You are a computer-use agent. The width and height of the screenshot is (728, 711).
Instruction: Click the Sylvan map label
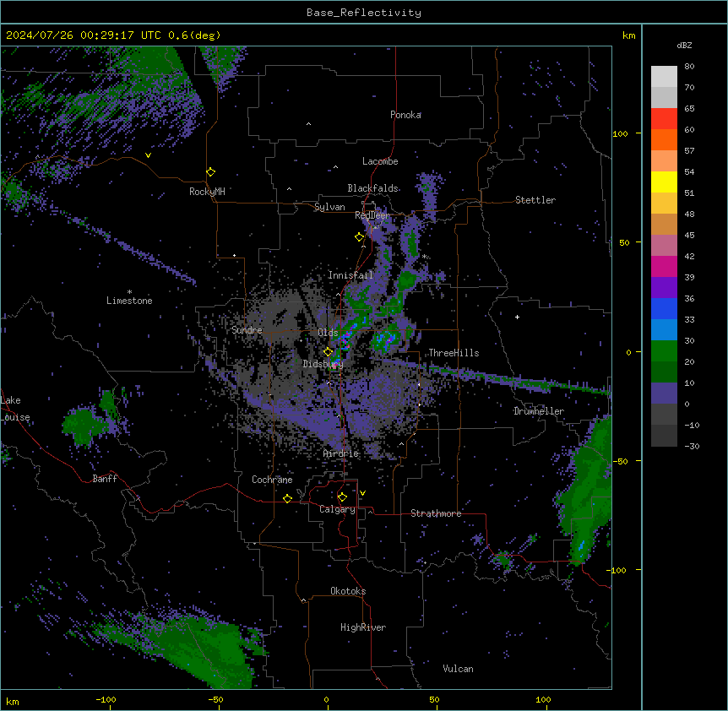point(329,207)
